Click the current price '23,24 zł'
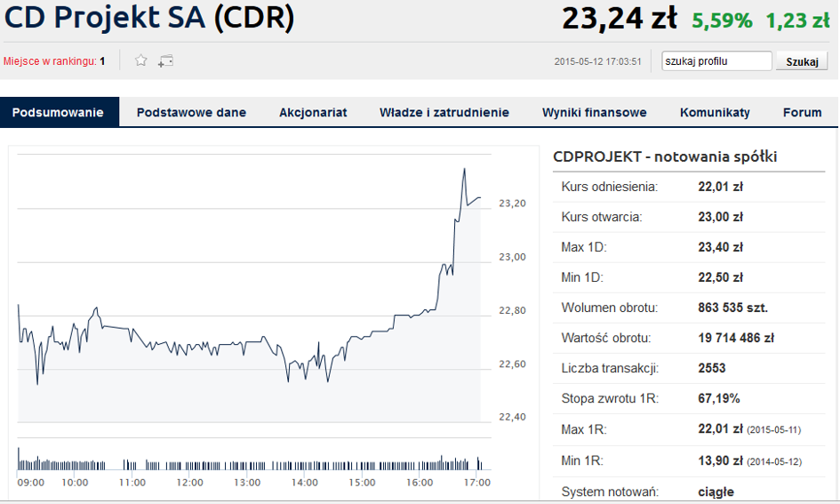 coord(620,18)
